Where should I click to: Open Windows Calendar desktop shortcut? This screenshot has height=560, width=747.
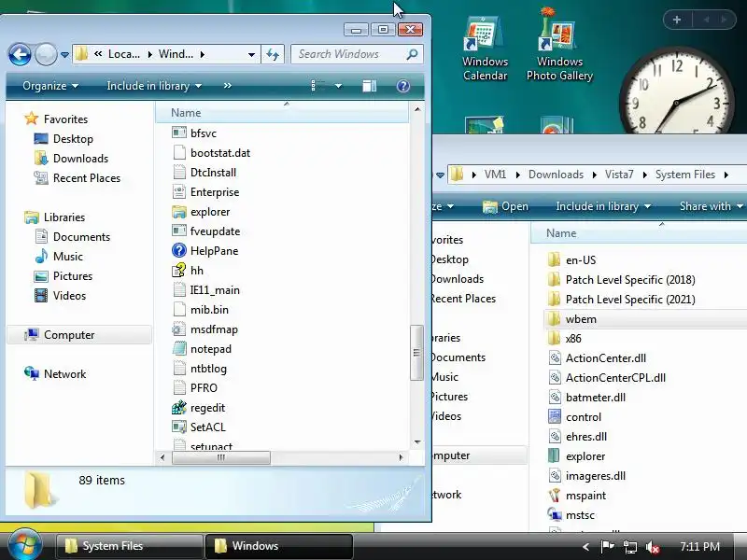pos(485,49)
